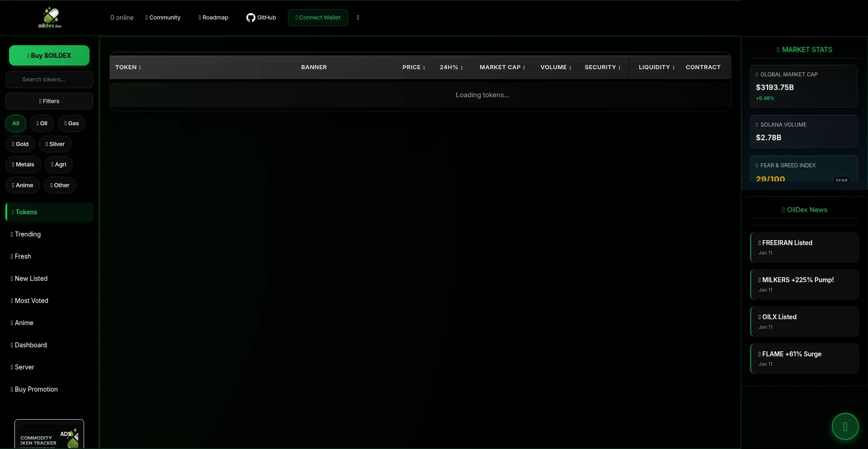The width and height of the screenshot is (868, 449).
Task: Open the Community header link
Action: (x=163, y=18)
